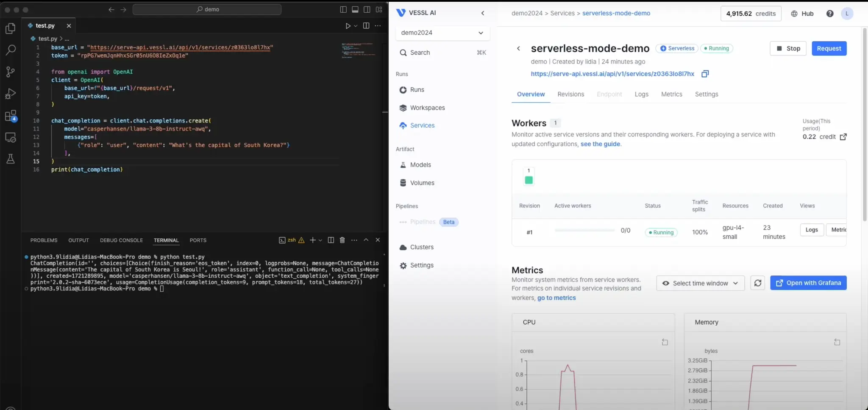Select the Overview tab
Image resolution: width=868 pixels, height=410 pixels.
click(531, 94)
